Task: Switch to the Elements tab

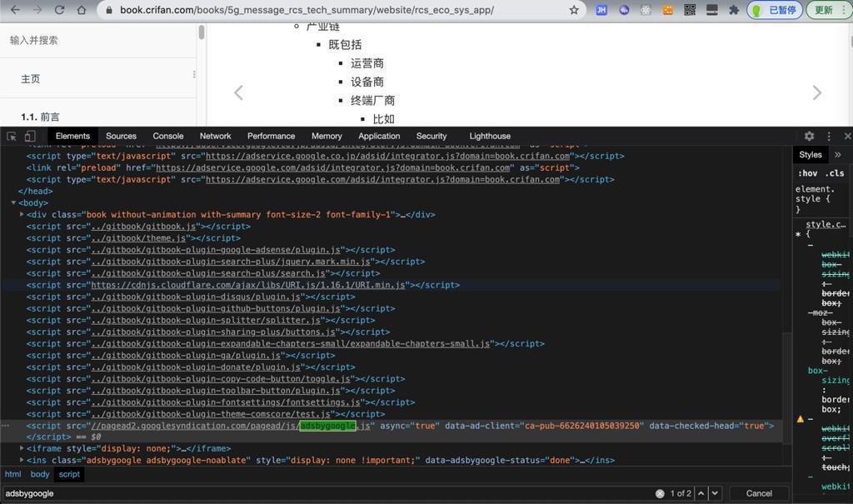Action: click(x=72, y=136)
